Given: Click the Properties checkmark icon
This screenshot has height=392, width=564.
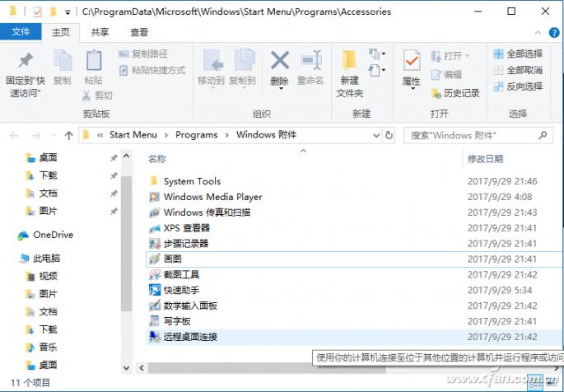Looking at the screenshot, I should click(412, 60).
